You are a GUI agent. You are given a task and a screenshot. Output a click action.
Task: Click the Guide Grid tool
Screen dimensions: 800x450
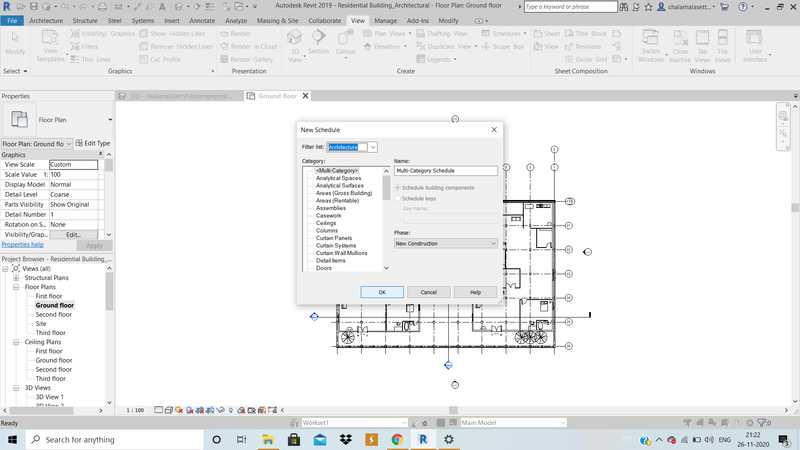click(x=586, y=59)
